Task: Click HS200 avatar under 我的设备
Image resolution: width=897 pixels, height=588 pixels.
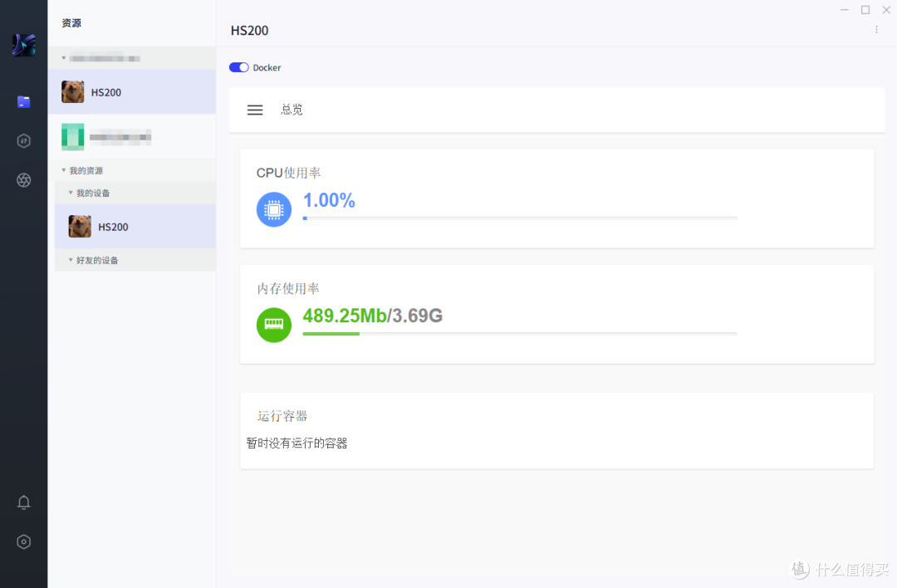Action: 80,227
